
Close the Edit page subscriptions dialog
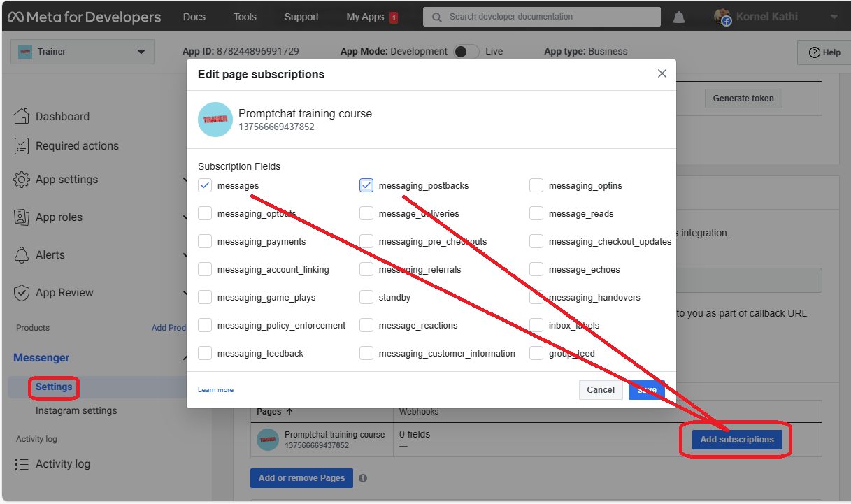[x=662, y=74]
